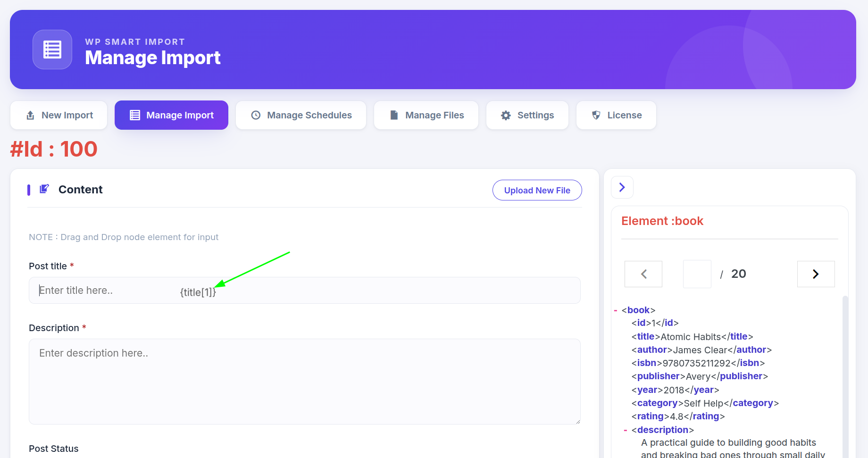Click the element number input box
The width and height of the screenshot is (868, 458).
tap(697, 274)
